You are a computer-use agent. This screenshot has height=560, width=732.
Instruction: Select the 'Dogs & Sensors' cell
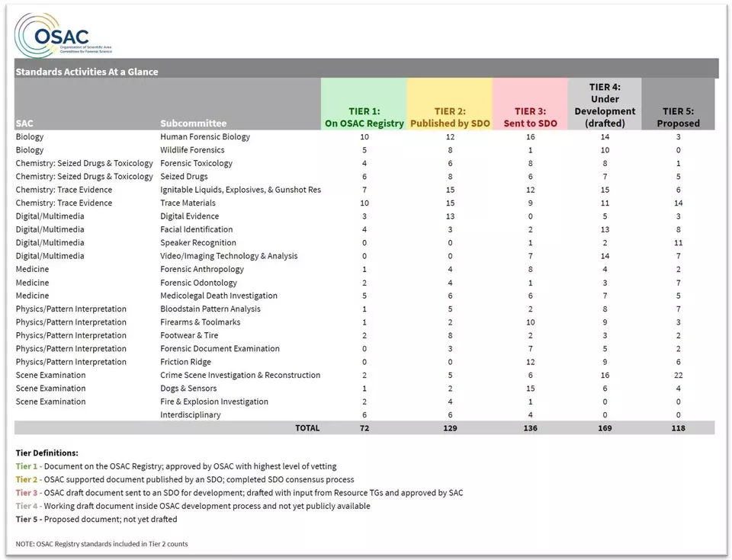(x=188, y=389)
